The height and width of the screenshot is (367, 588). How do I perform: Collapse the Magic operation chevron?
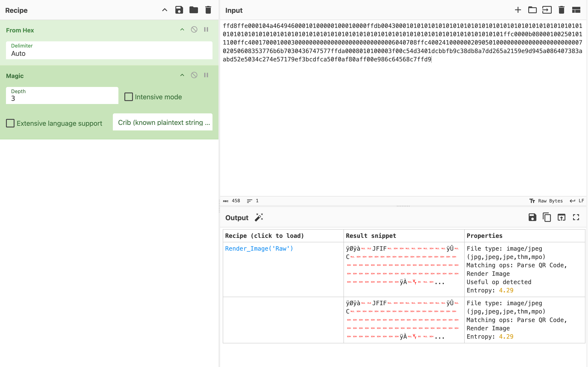182,75
